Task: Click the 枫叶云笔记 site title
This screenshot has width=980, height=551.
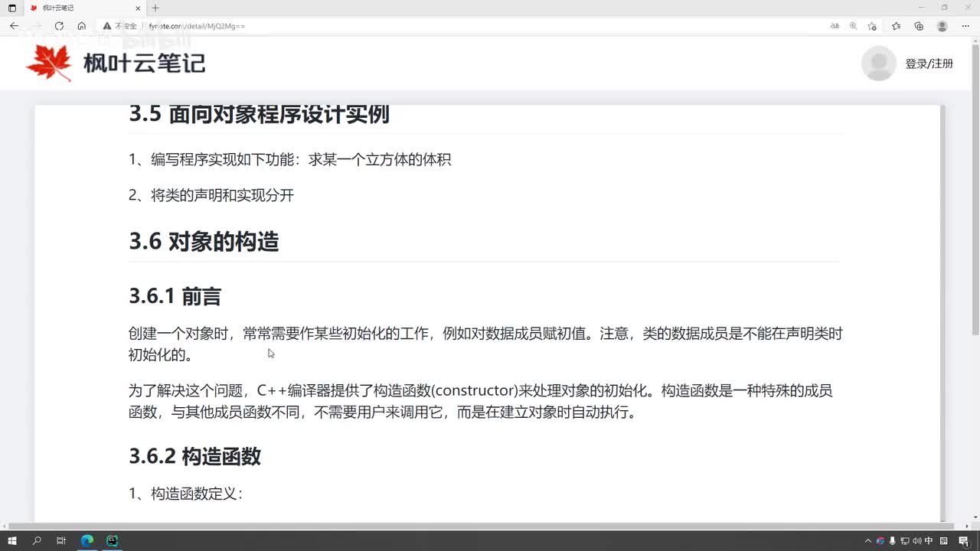Action: 144,63
